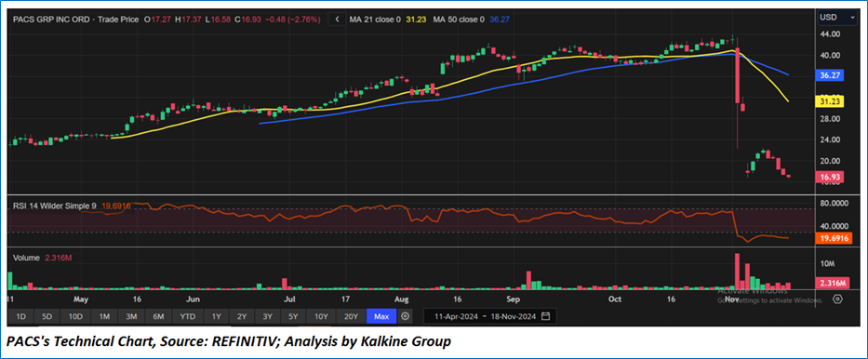Click the orange 19.6916 RSI tag
The height and width of the screenshot is (359, 868).
(x=834, y=238)
